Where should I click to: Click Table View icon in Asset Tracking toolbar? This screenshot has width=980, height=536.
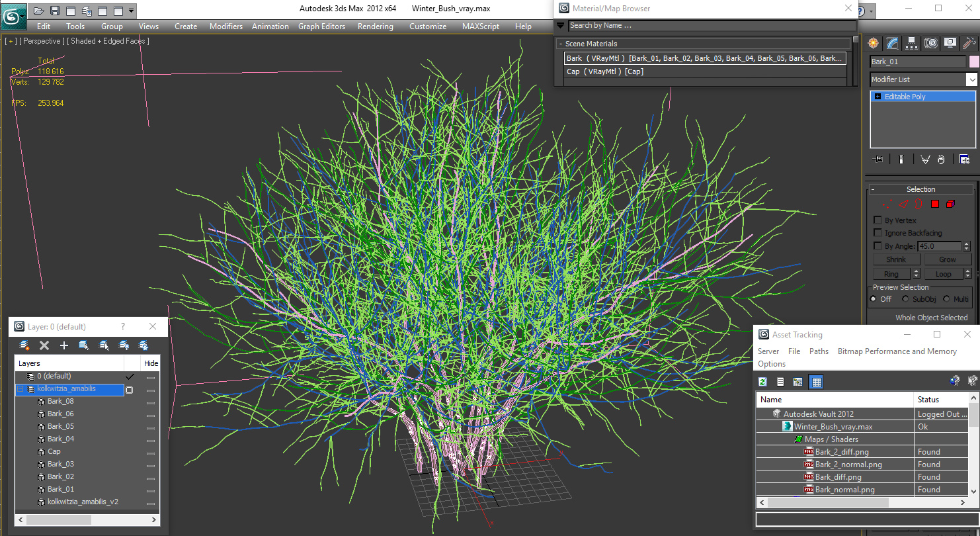click(816, 382)
